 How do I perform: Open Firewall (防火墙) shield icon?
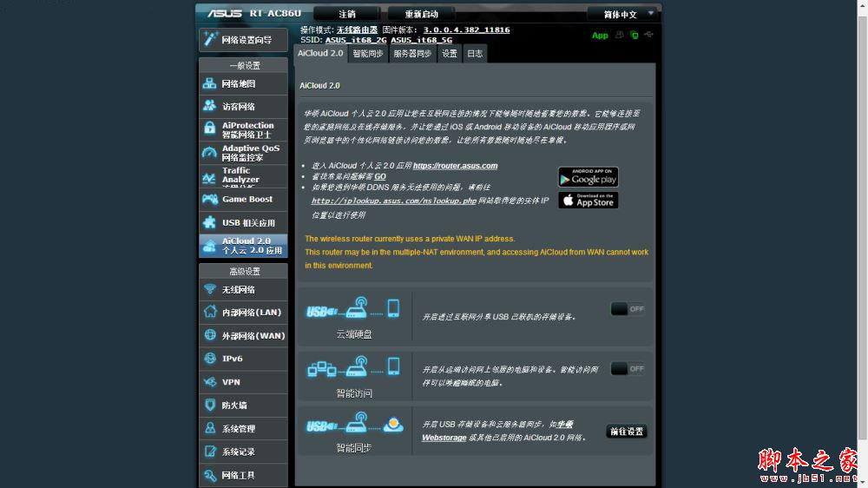(210, 405)
